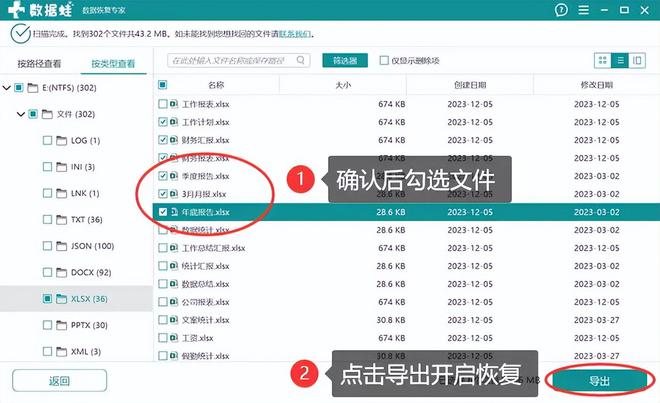Uncheck the 财务汇报.xlsx checkbox
This screenshot has height=403, width=660.
coord(163,140)
